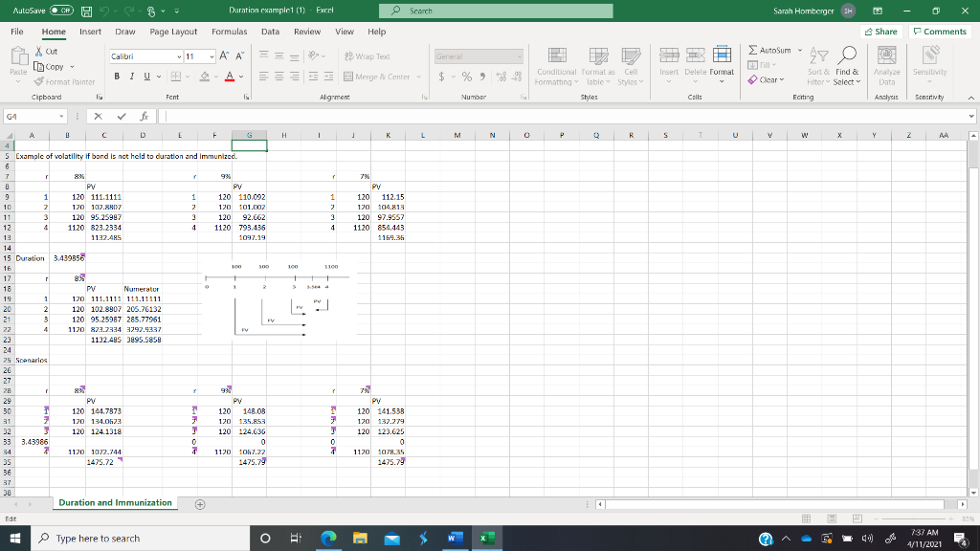This screenshot has width=980, height=551.
Task: Click the Save icon in title bar
Action: [86, 11]
